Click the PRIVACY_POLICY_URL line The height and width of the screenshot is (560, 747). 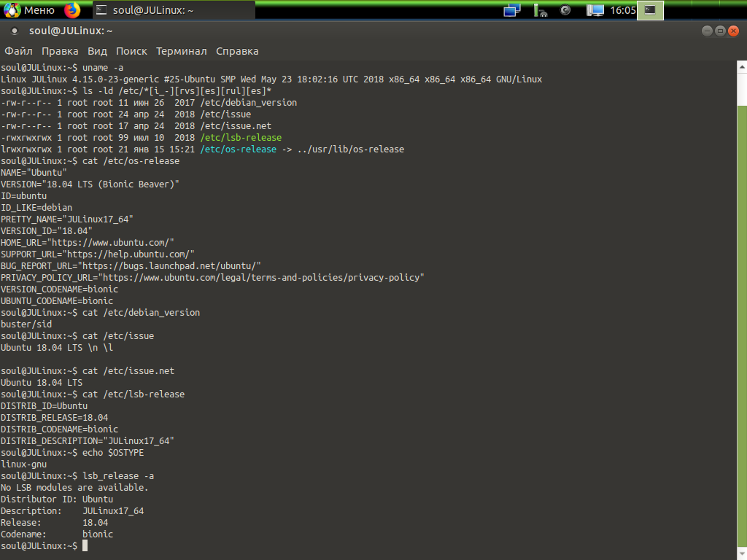click(x=212, y=278)
